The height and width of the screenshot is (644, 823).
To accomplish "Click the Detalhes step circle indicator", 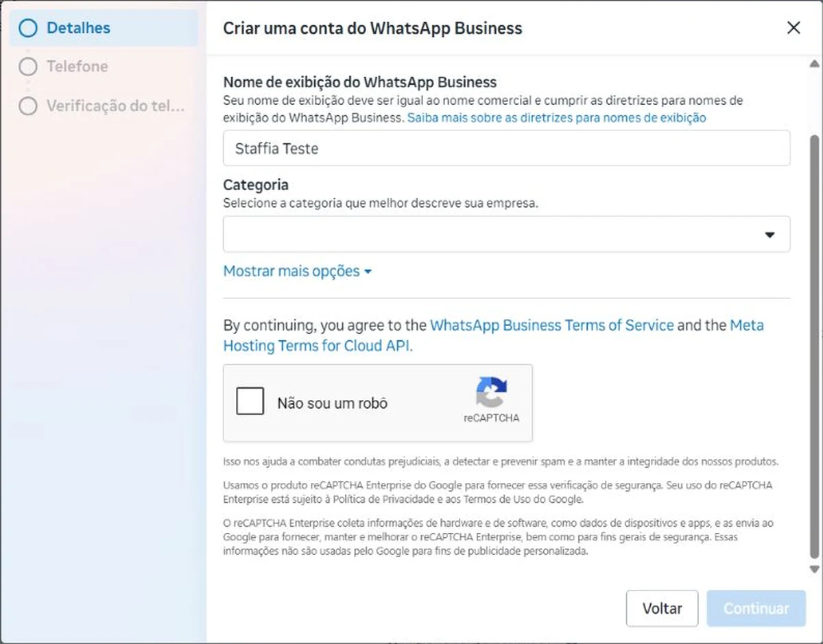I will pos(28,28).
